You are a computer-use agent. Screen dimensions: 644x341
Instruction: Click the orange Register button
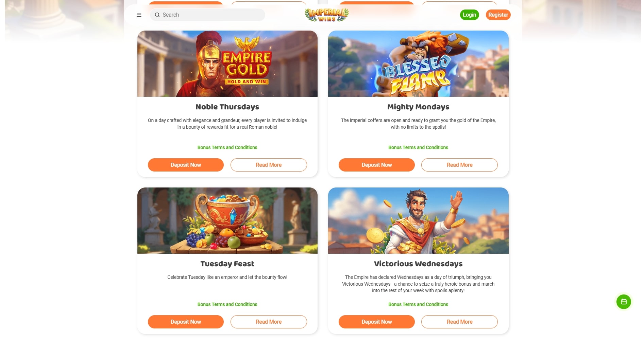[x=498, y=15]
